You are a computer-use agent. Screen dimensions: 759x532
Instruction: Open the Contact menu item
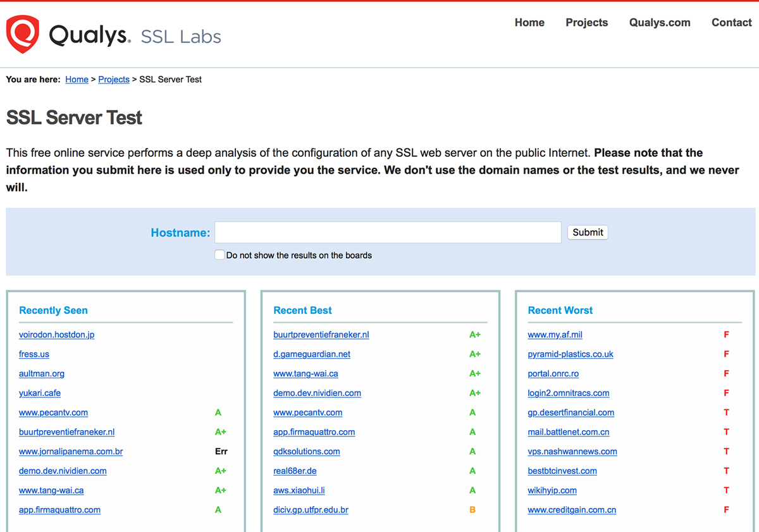(732, 23)
